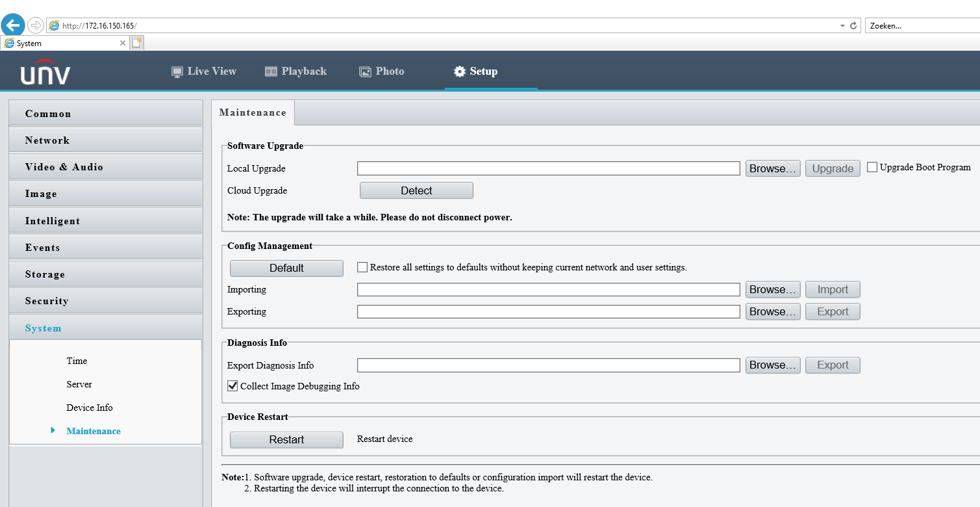
Task: Open Live View with monitor icon
Action: click(x=177, y=72)
